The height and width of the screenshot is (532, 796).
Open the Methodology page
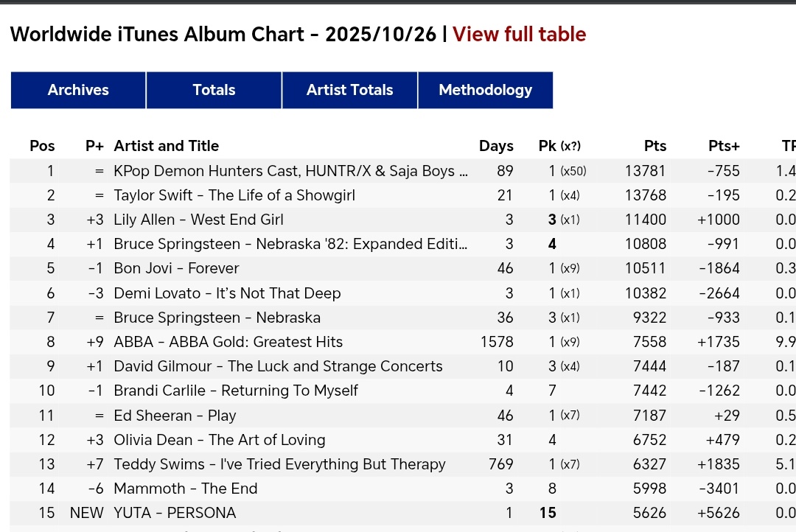coord(485,91)
